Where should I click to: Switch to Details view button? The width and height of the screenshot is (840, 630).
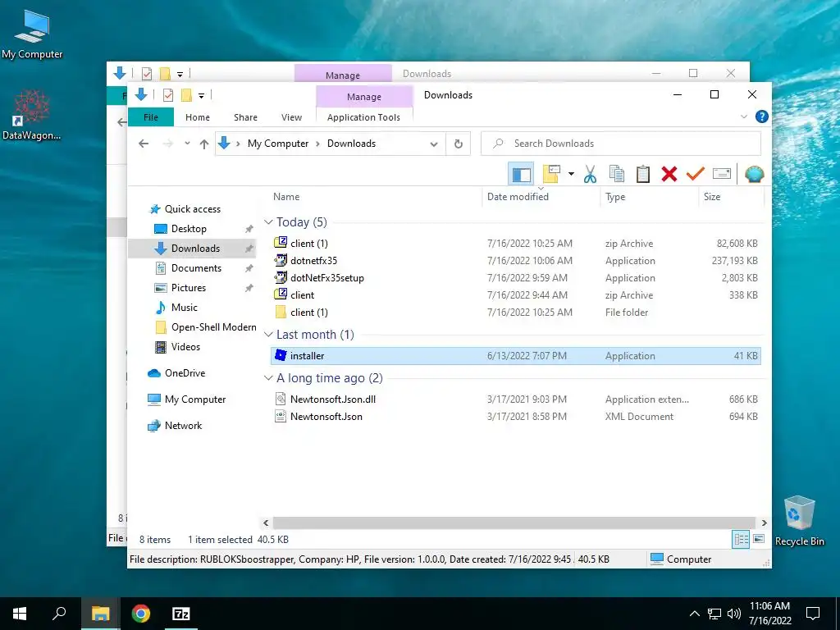(x=741, y=540)
